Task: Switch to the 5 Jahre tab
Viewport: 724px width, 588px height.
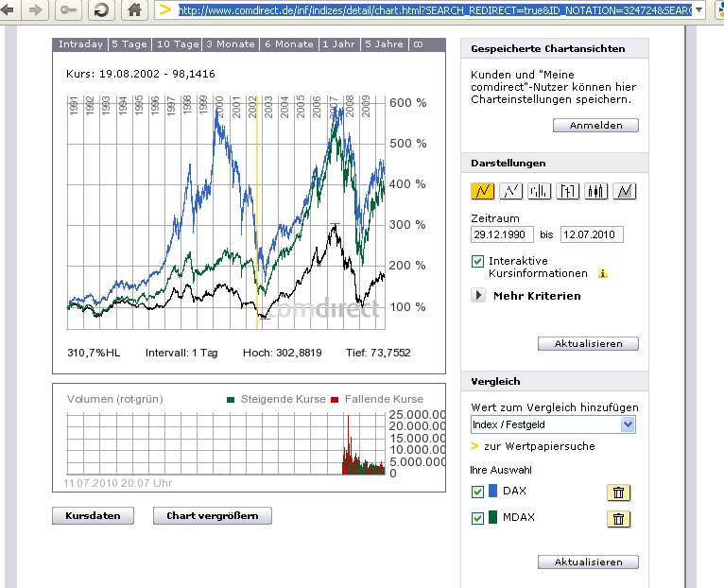Action: click(x=384, y=44)
